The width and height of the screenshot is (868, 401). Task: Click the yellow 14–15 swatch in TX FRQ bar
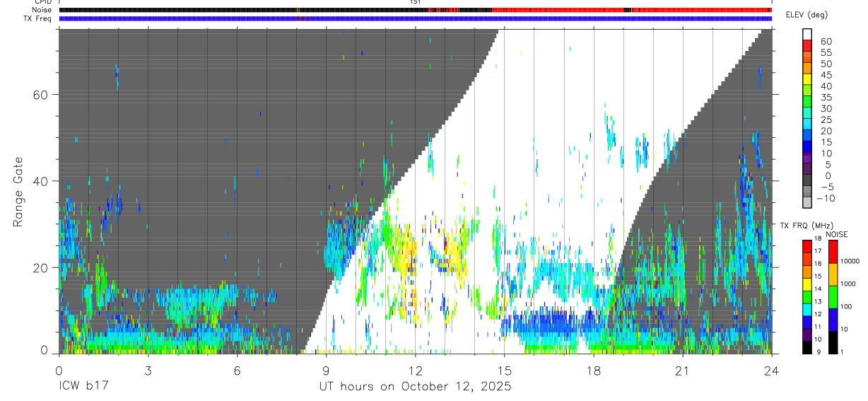[807, 284]
